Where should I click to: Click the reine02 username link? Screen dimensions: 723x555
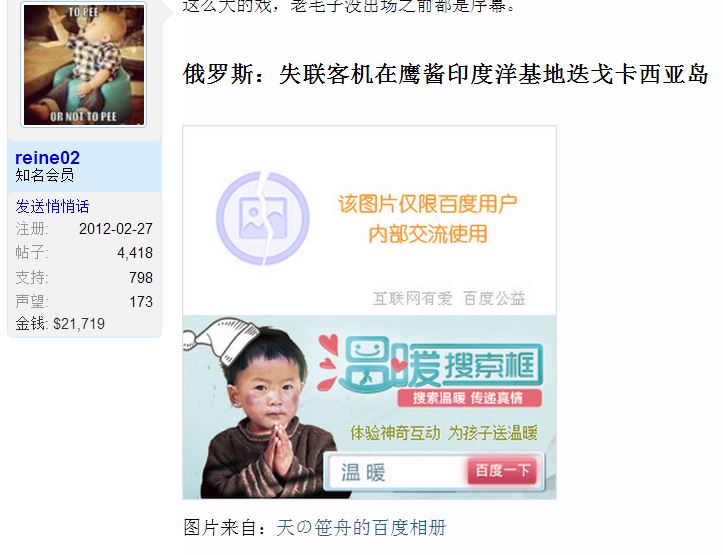[47, 158]
